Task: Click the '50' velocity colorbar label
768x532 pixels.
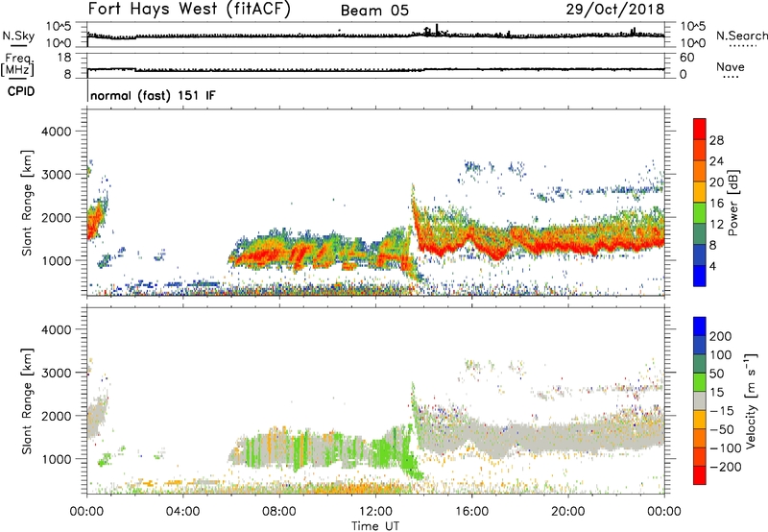Action: 716,374
